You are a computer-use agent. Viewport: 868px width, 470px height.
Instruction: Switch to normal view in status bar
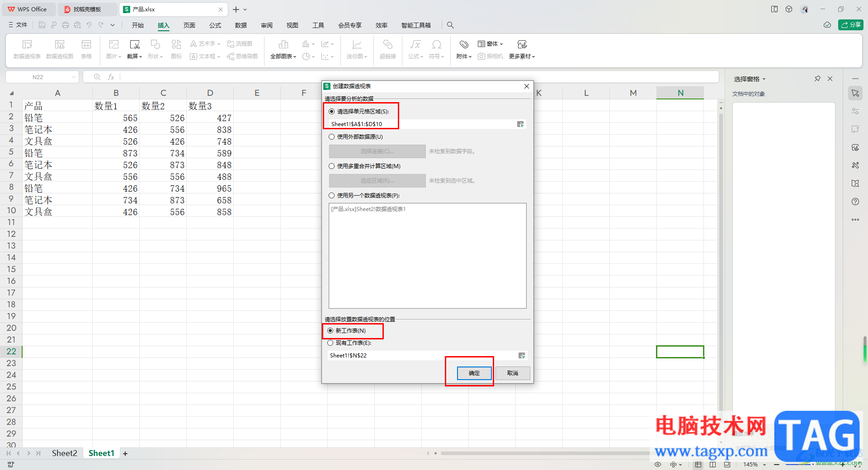[x=698, y=465]
